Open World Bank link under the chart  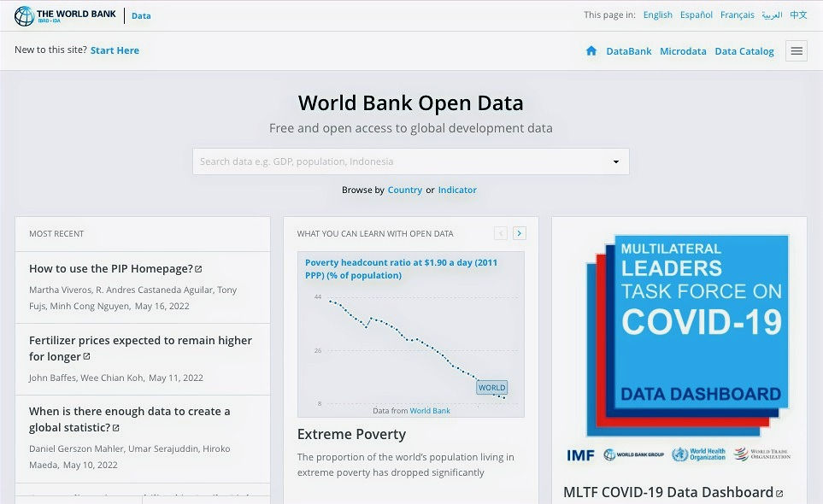tap(430, 411)
